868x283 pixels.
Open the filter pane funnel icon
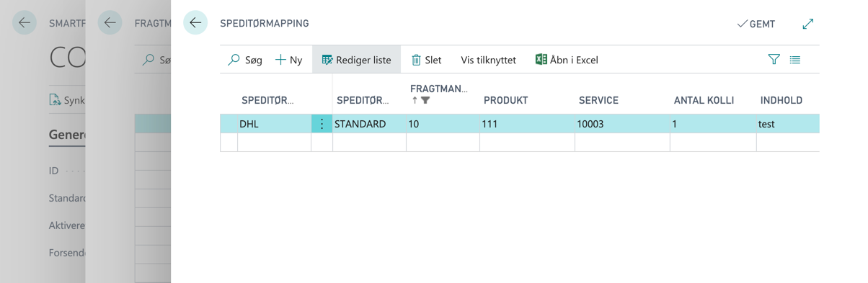(x=774, y=60)
